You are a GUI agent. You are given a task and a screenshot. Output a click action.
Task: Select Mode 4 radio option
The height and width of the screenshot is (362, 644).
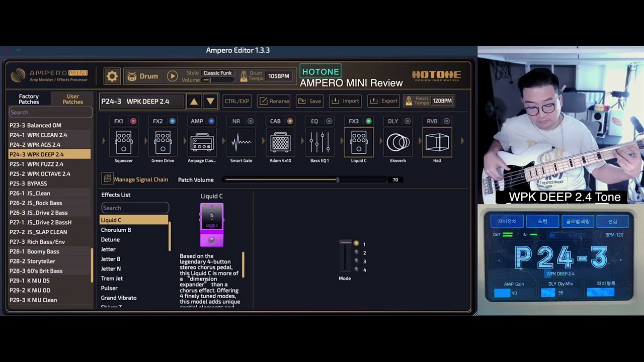pos(356,270)
